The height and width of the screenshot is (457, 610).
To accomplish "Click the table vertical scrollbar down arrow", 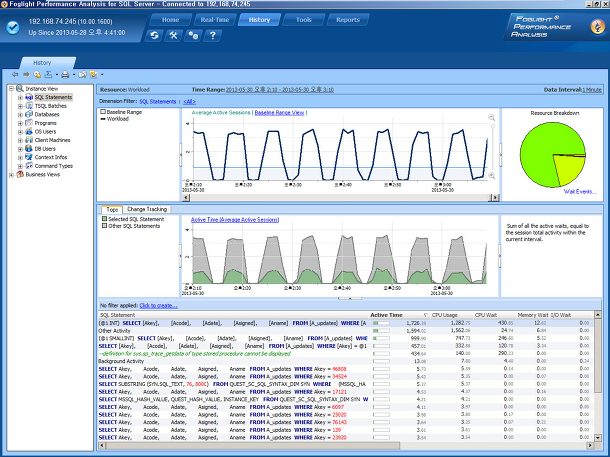I will (x=598, y=437).
